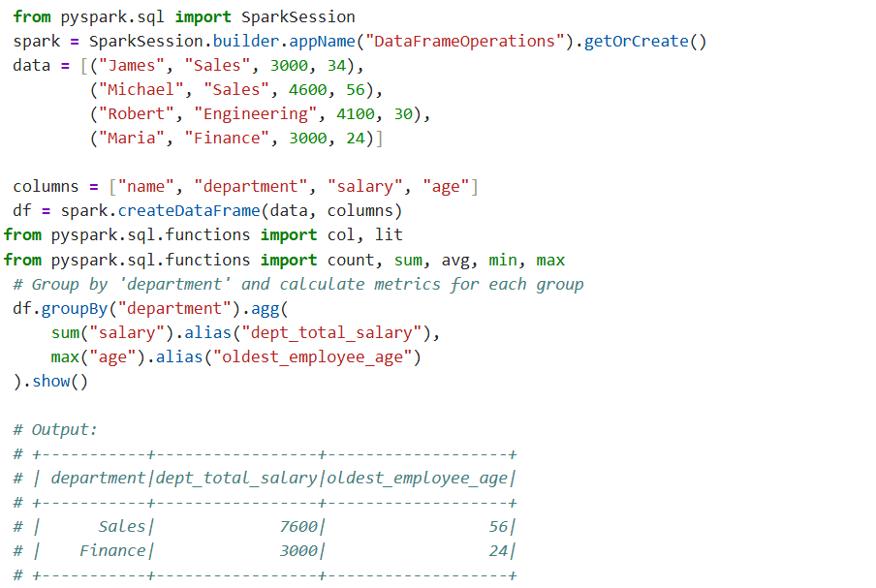Click the "dept_total_salary" alias string
876x588 pixels.
331,333
